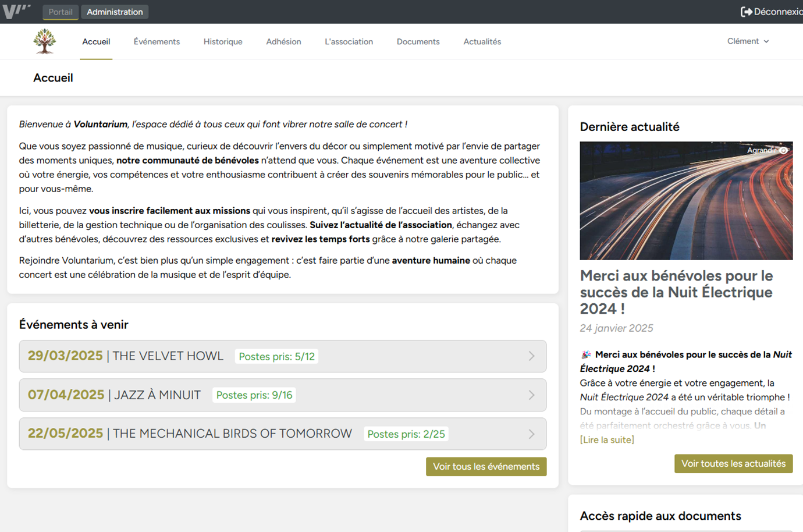Navigate to the Historique page
803x532 pixels.
point(223,41)
